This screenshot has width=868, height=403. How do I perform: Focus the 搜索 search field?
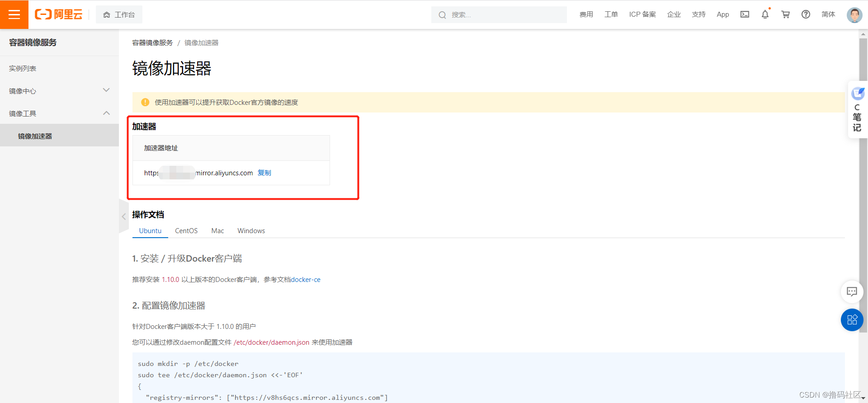click(499, 14)
